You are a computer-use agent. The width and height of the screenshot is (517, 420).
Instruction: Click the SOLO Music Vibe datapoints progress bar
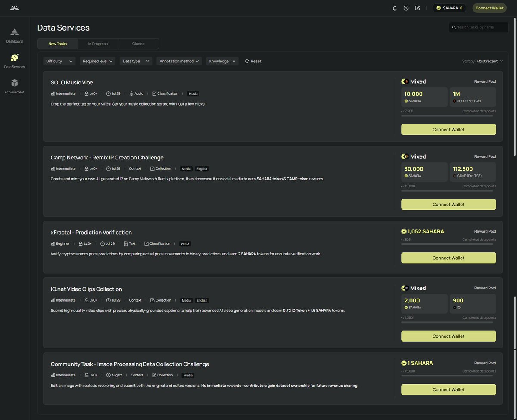click(447, 115)
